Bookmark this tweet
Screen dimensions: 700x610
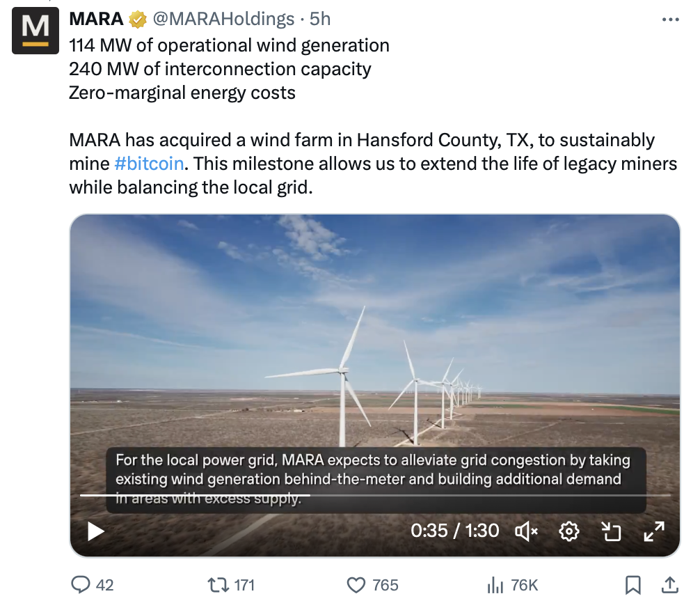click(x=633, y=585)
